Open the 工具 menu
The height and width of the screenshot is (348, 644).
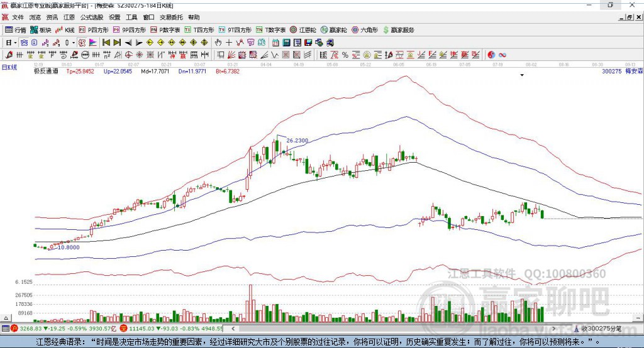[131, 17]
